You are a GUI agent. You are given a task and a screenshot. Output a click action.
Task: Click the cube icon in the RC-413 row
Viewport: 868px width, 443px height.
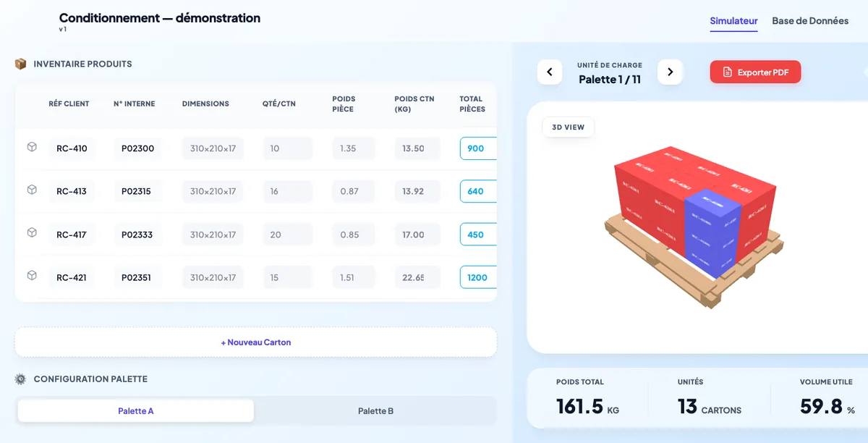point(32,190)
